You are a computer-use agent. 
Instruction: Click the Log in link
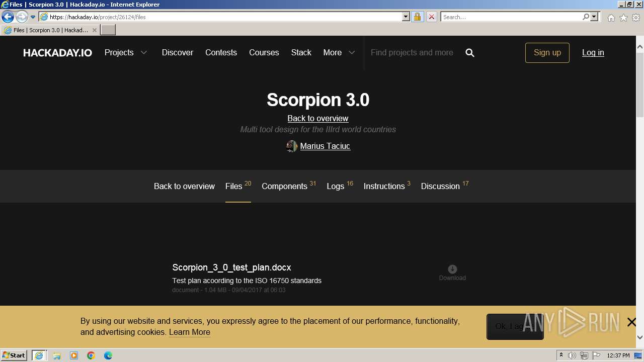(x=593, y=52)
